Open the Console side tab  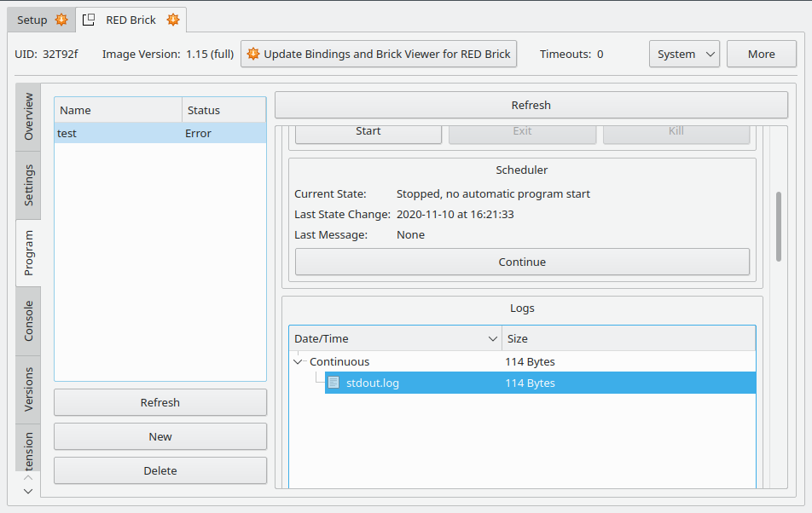click(28, 321)
